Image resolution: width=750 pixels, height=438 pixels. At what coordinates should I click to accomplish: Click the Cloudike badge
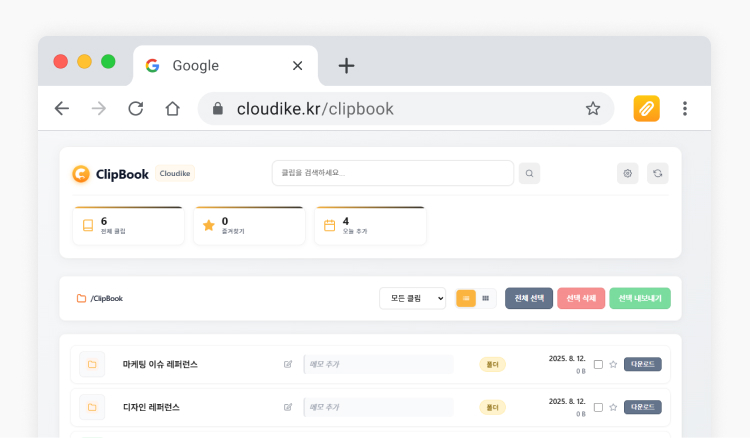click(175, 174)
